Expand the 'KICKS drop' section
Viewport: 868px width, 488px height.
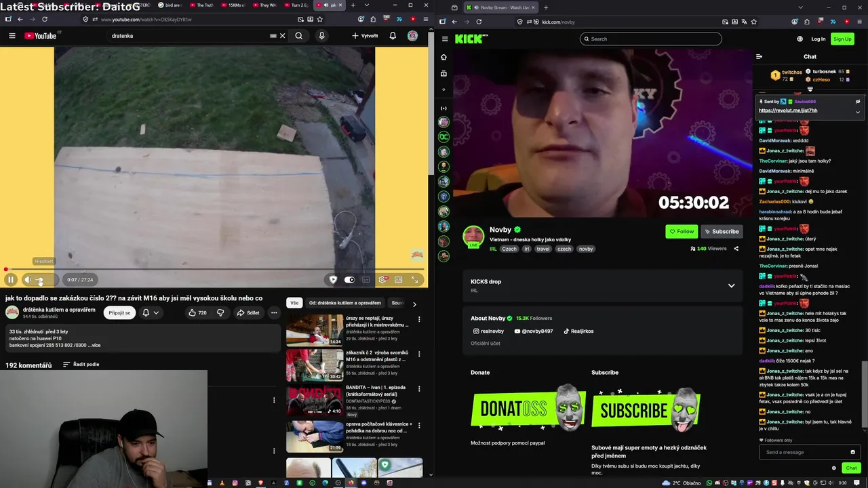pos(731,285)
